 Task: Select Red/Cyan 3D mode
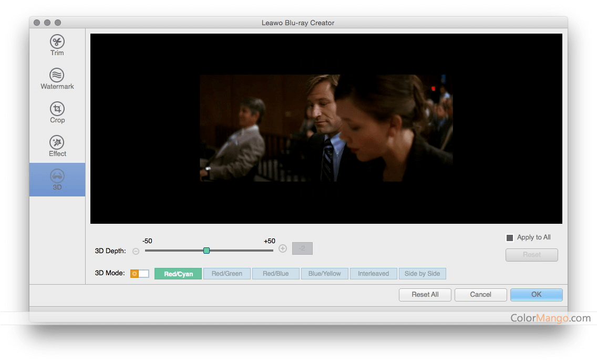coord(178,274)
